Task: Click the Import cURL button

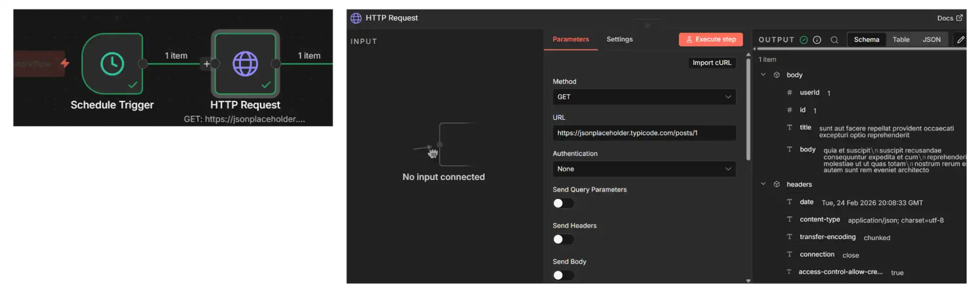Action: click(712, 63)
